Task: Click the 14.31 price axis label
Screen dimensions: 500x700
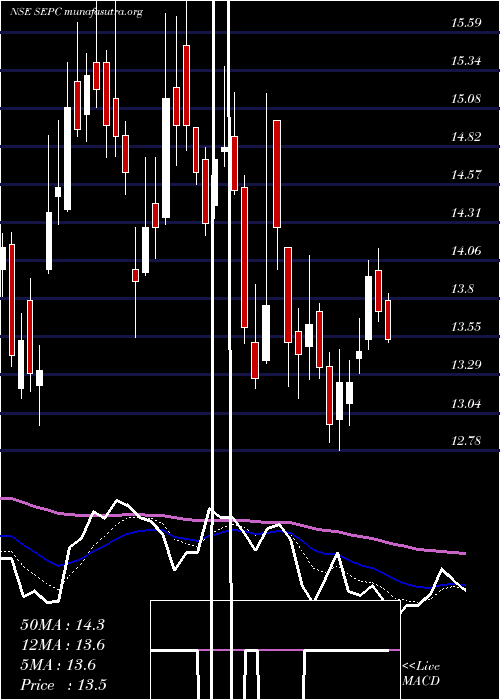Action: click(466, 212)
